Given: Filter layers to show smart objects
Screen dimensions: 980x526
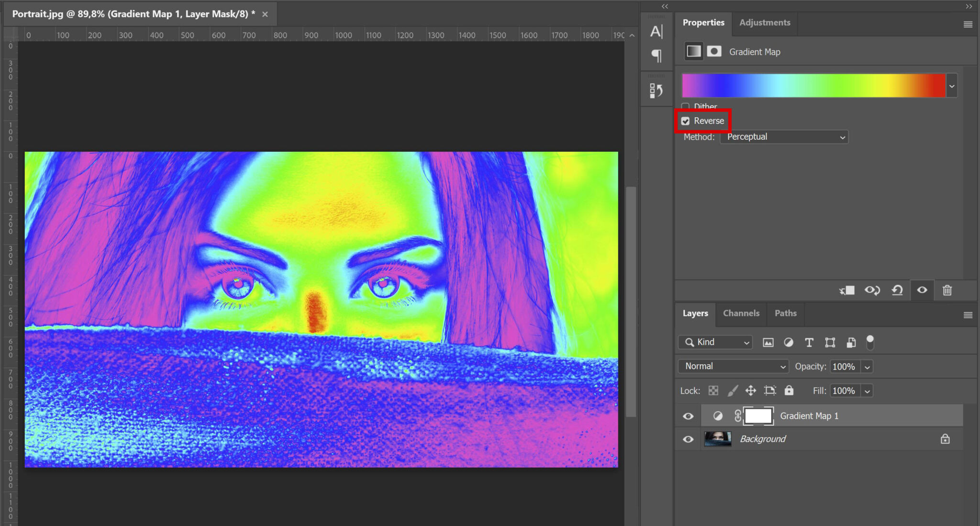Looking at the screenshot, I should pos(850,342).
